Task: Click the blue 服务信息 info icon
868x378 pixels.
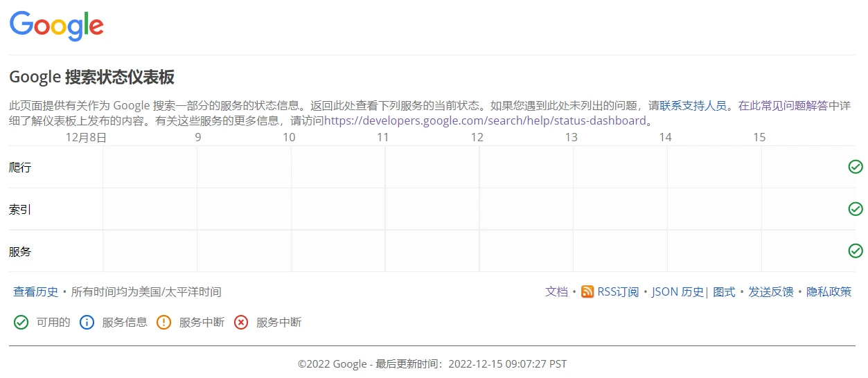Action: point(87,323)
